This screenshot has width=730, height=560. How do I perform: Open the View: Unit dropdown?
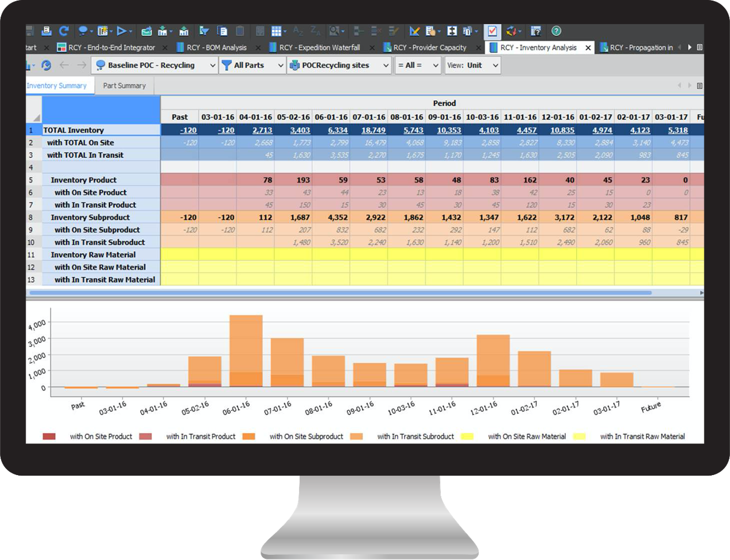495,65
